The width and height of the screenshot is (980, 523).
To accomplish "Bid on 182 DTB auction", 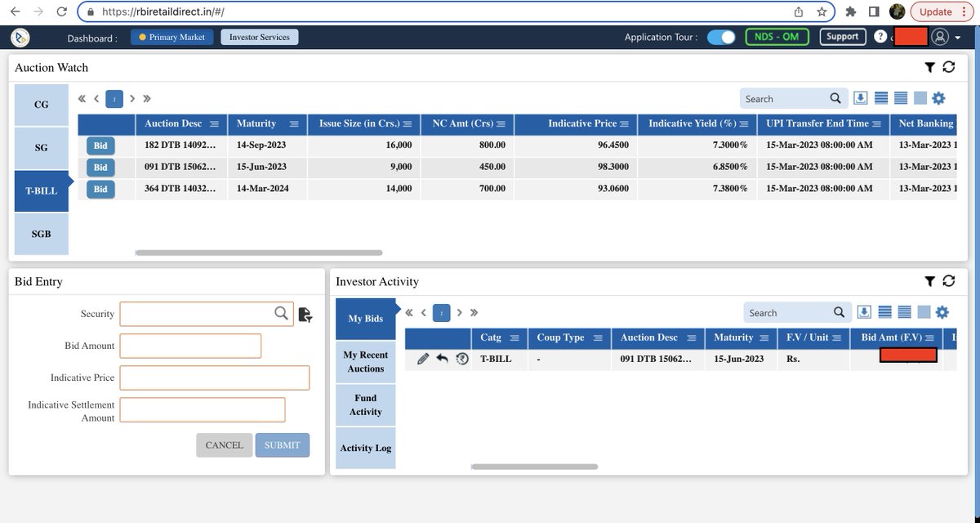I will click(x=100, y=145).
